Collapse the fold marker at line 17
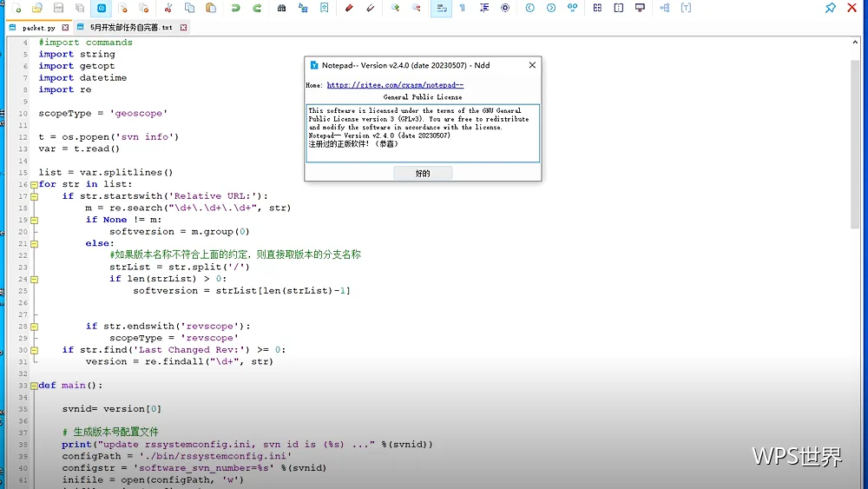This screenshot has width=868, height=489. 34,196
